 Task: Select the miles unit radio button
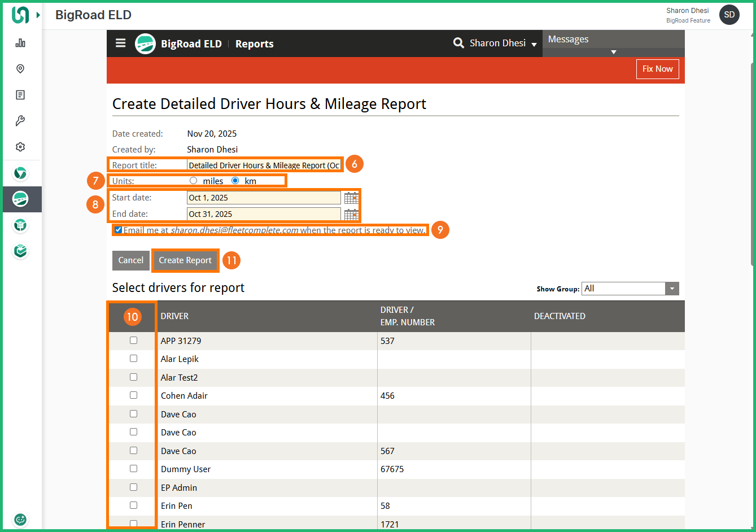pos(194,181)
